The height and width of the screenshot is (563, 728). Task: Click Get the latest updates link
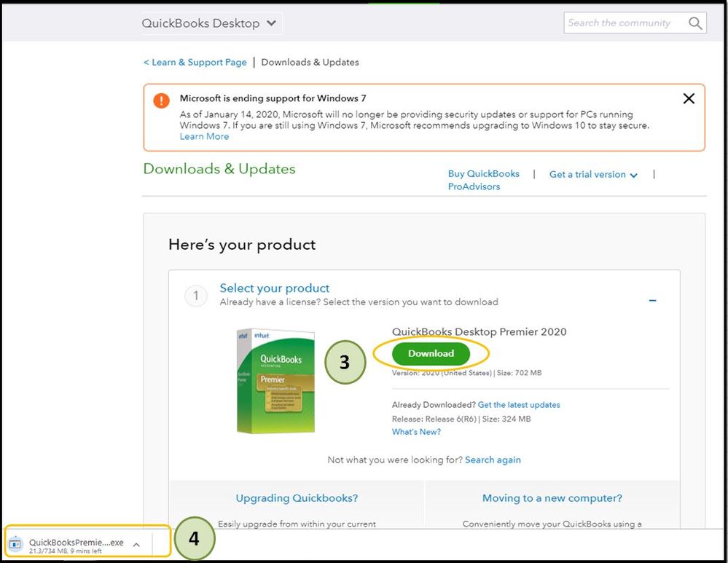(519, 405)
